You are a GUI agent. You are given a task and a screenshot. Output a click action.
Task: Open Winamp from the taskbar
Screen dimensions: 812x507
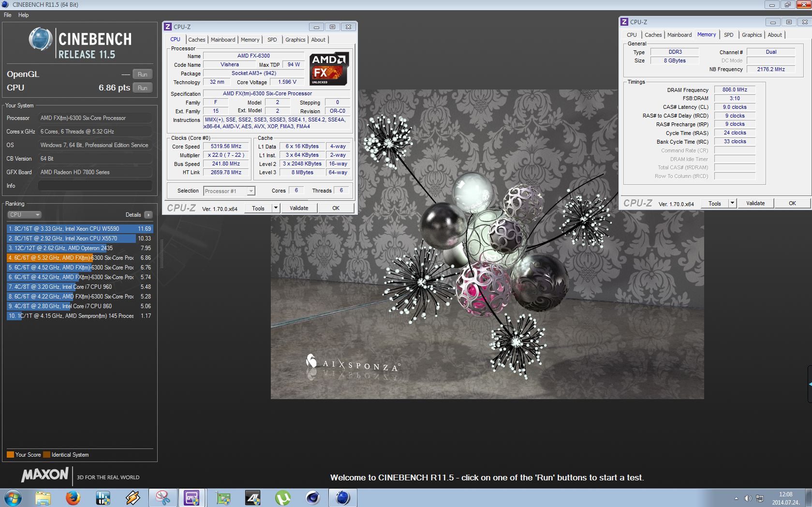pos(133,498)
